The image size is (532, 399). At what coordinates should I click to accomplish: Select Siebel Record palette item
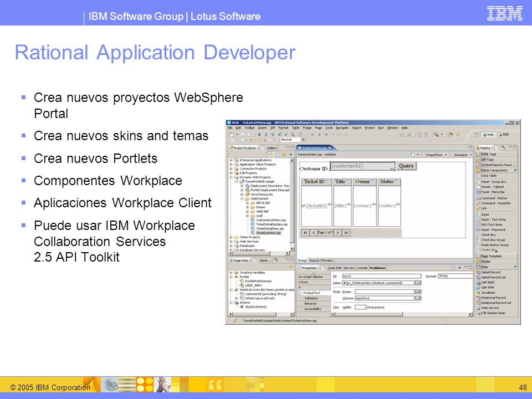tap(488, 272)
